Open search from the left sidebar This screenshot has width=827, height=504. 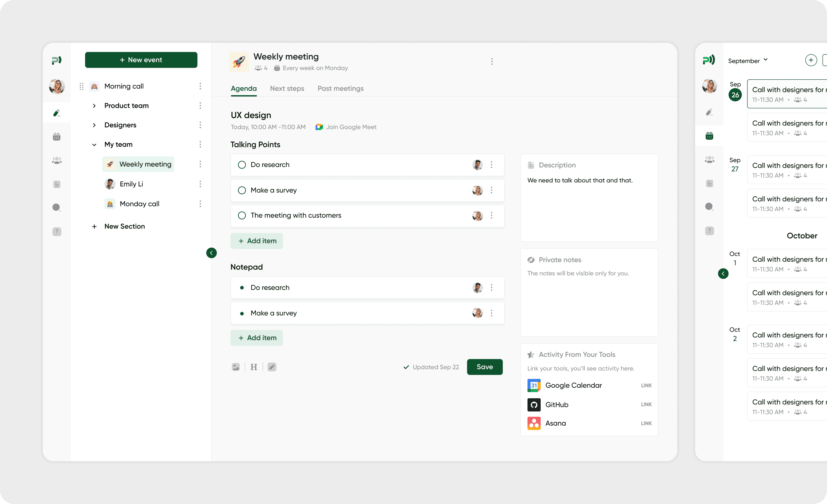click(x=57, y=208)
